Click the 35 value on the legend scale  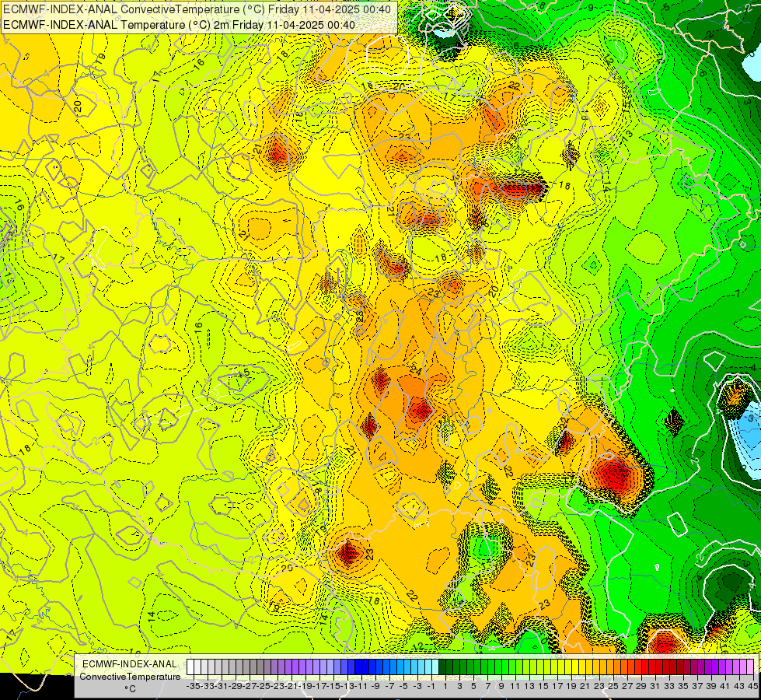pos(683,686)
